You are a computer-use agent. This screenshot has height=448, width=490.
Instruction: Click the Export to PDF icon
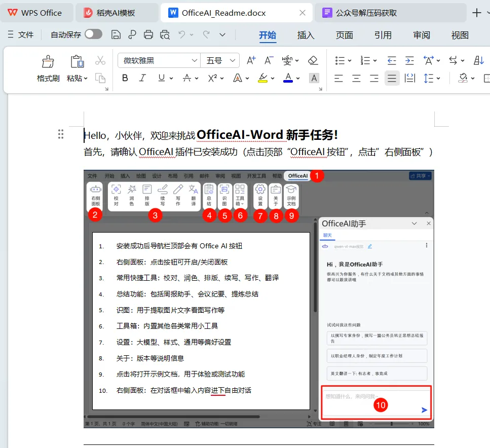132,34
